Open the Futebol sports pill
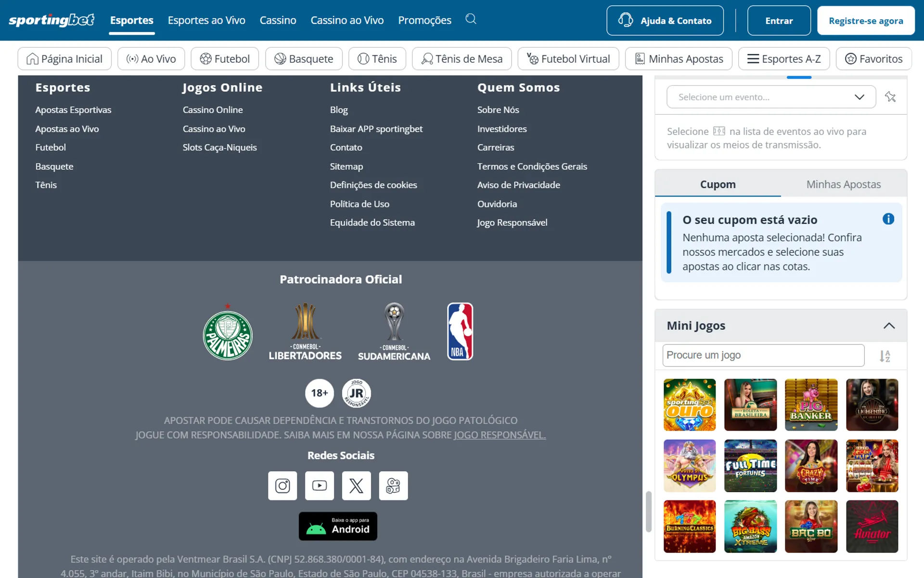 coord(225,59)
